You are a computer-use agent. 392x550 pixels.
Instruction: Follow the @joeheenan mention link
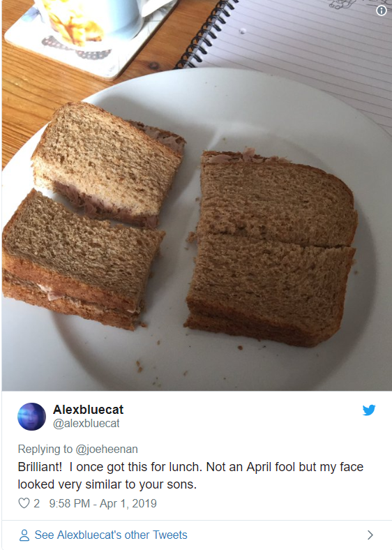[107, 449]
